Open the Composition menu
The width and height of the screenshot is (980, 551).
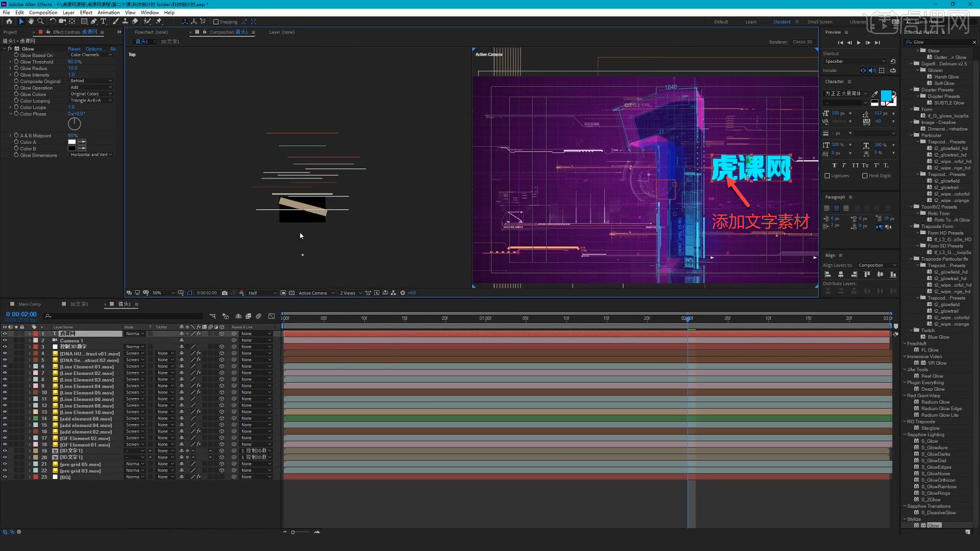coord(43,13)
